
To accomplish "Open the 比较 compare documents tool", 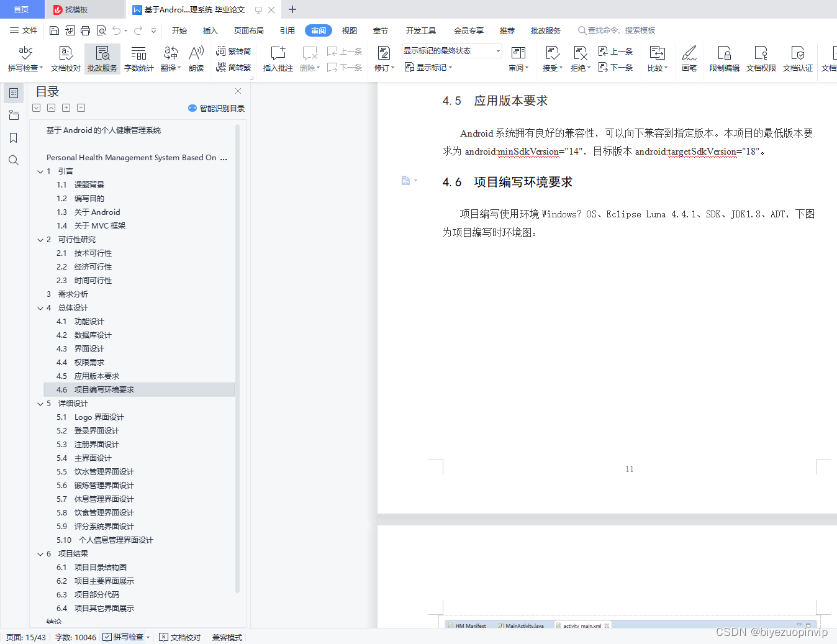I will (657, 59).
